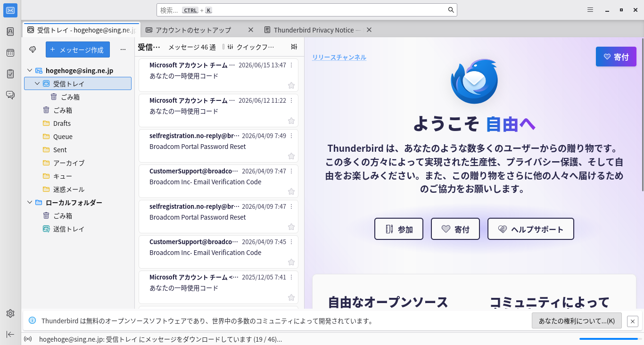Screen dimensions: 644x345
Task: Collapse the hogehoge@sing.ne.jp account
Action: coord(30,71)
